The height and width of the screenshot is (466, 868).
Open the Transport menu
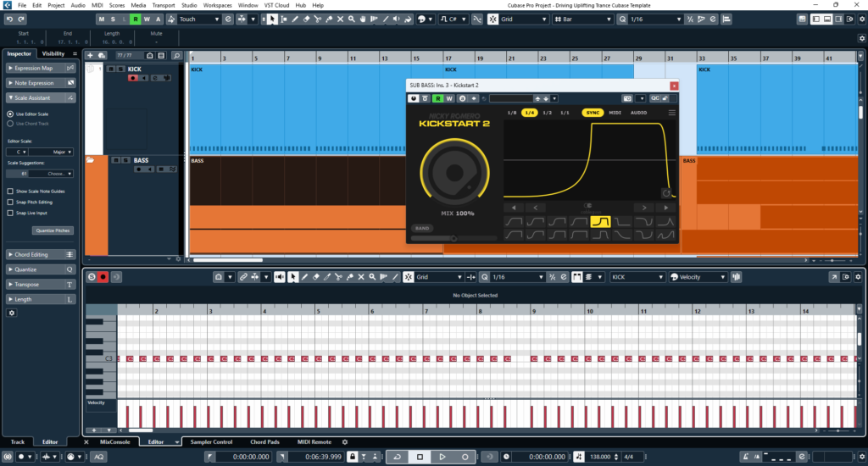[164, 5]
